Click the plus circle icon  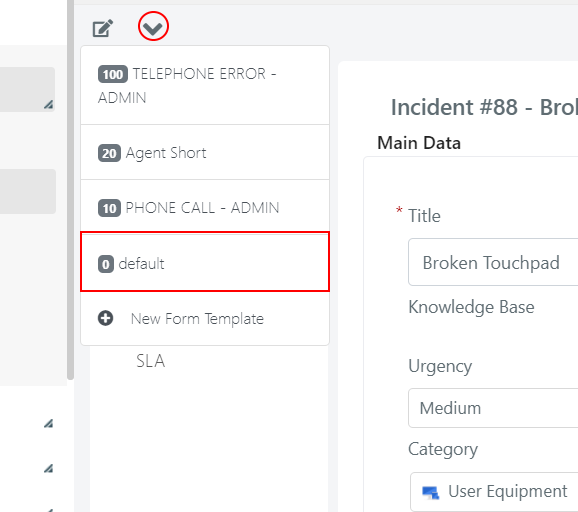[105, 318]
